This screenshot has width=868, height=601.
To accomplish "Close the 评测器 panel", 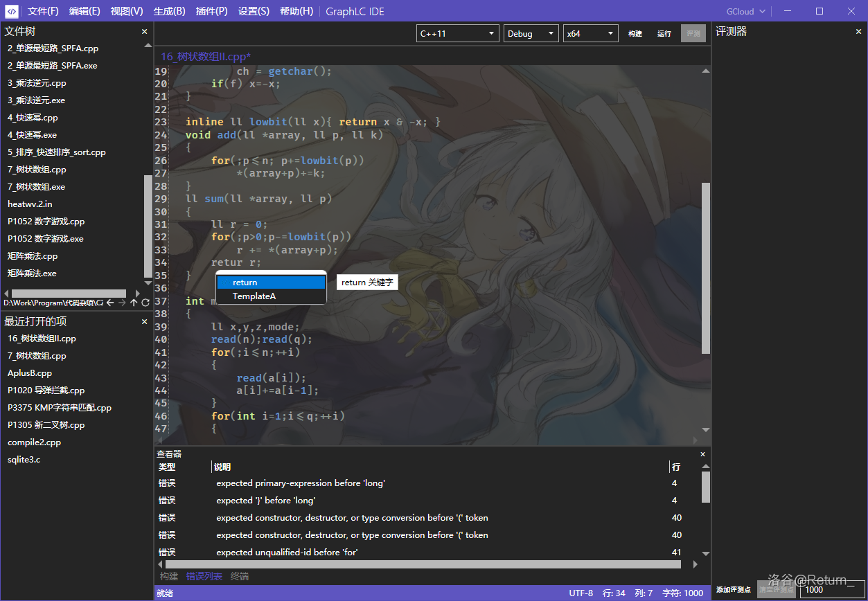I will (859, 32).
